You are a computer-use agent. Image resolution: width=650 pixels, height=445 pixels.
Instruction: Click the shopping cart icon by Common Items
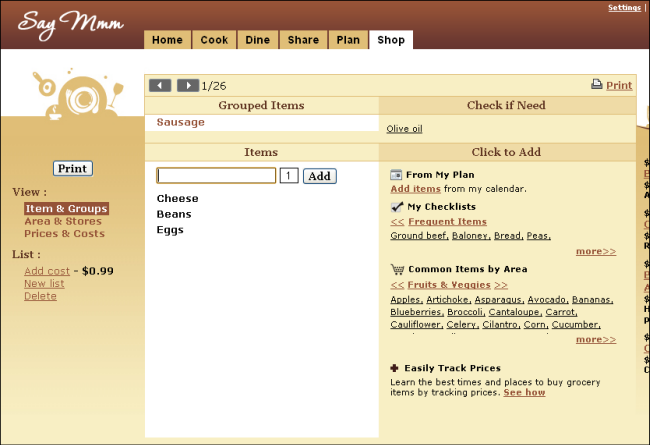[x=396, y=269]
